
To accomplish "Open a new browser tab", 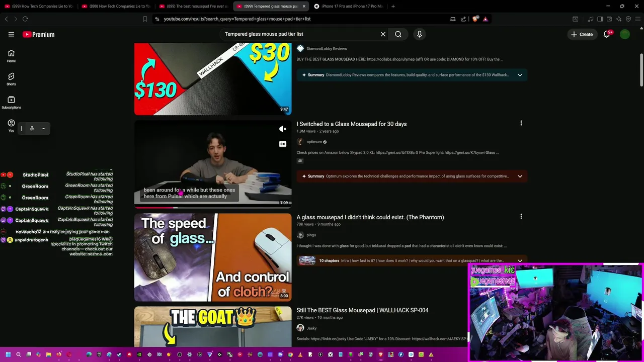I will (x=393, y=6).
